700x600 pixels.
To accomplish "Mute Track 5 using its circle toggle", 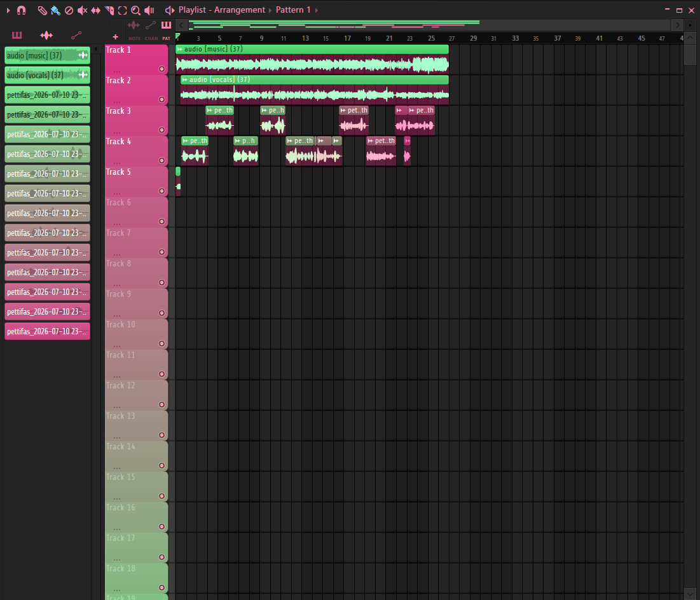I will [161, 191].
